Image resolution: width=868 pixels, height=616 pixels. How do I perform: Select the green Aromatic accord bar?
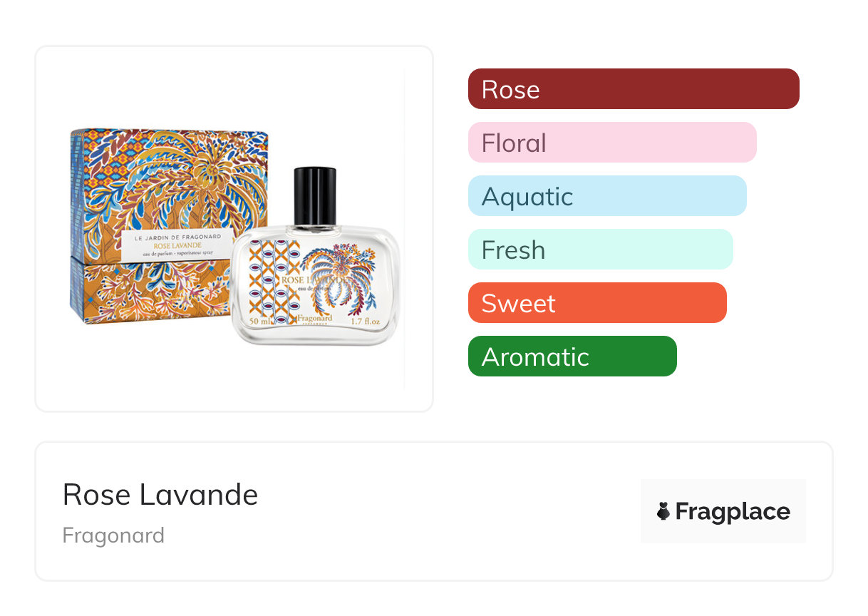pos(572,356)
